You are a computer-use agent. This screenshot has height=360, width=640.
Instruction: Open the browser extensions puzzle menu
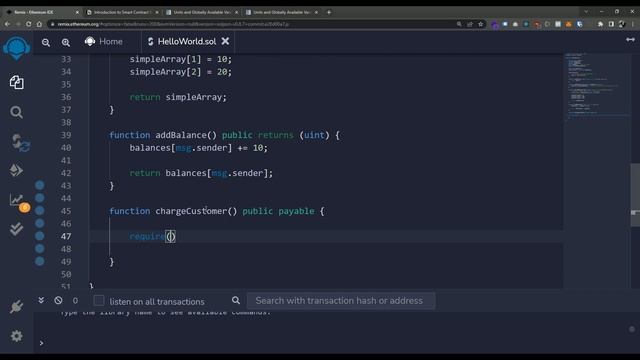click(600, 24)
